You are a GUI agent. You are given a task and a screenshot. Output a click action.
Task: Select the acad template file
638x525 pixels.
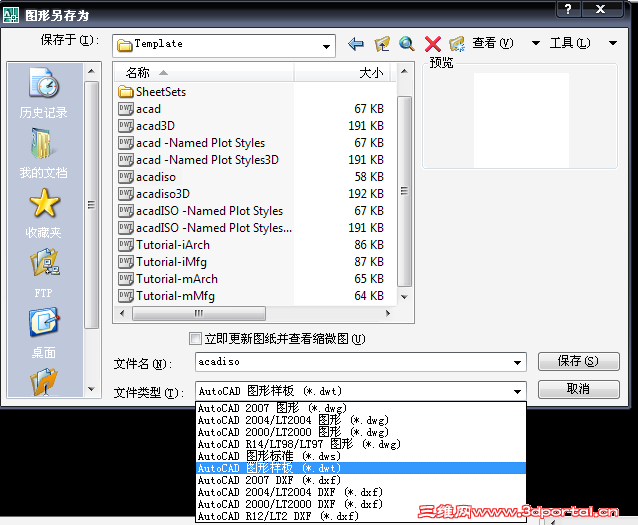coord(140,109)
